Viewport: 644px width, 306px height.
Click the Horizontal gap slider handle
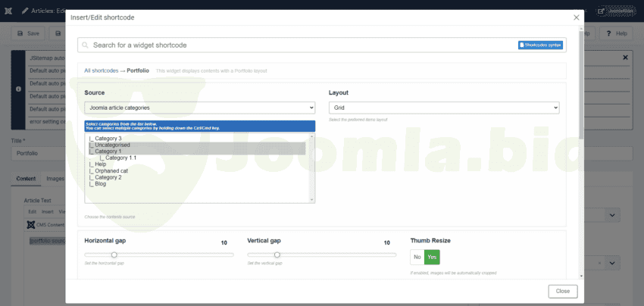(114, 254)
